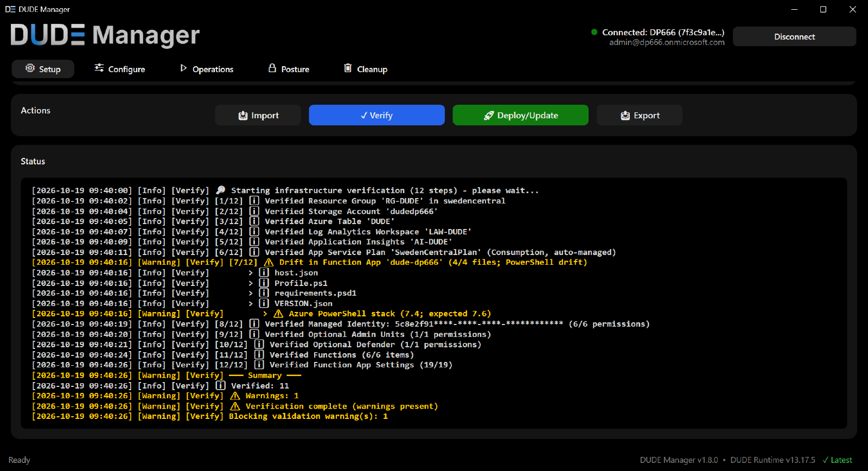
Task: Click the warning icon beside Verification complete
Action: 235,406
